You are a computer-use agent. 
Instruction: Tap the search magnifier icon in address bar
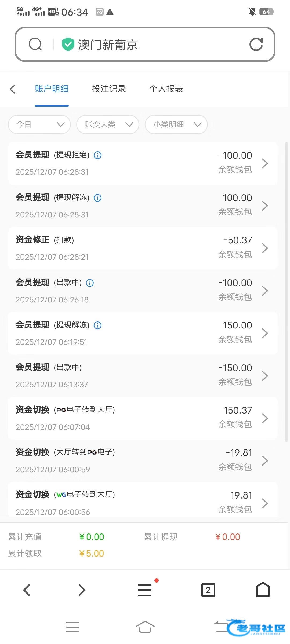point(35,44)
